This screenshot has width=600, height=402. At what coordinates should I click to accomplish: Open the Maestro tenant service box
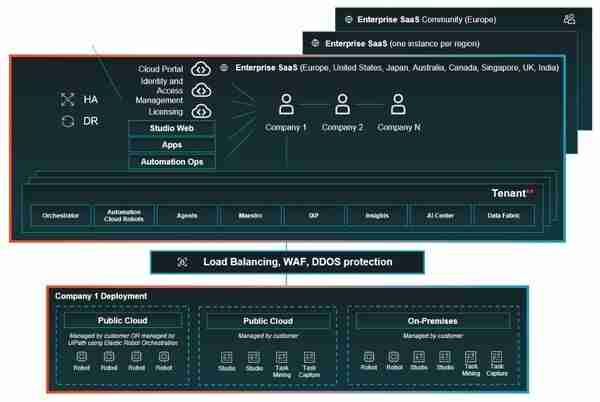coord(251,216)
